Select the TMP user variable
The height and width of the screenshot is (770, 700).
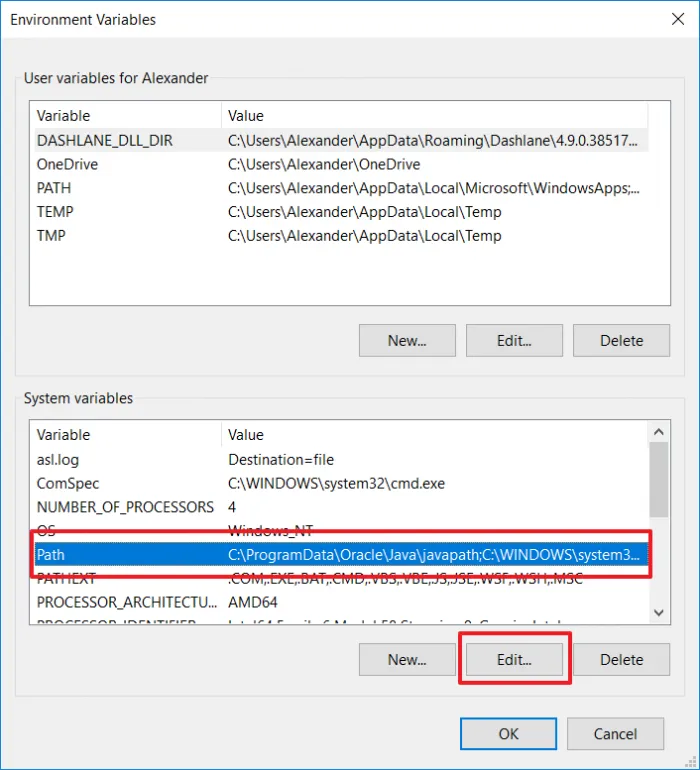341,236
